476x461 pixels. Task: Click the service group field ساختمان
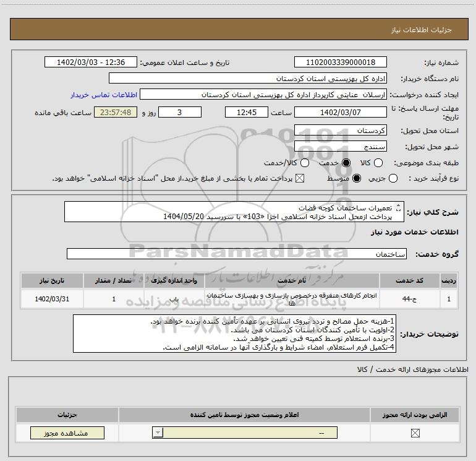tap(237, 254)
